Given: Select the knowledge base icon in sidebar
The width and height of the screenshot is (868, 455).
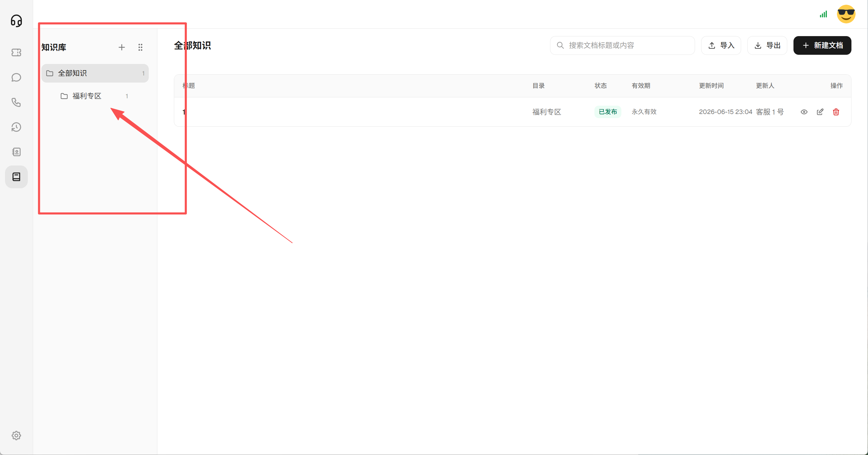Looking at the screenshot, I should 16,177.
